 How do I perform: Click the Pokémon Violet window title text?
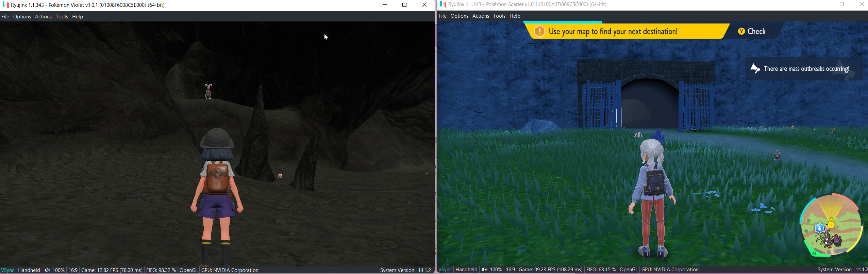(88, 5)
